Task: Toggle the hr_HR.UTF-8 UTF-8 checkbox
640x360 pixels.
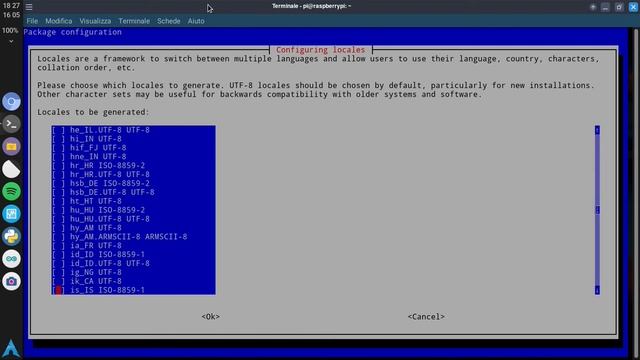Action: pyautogui.click(x=58, y=174)
